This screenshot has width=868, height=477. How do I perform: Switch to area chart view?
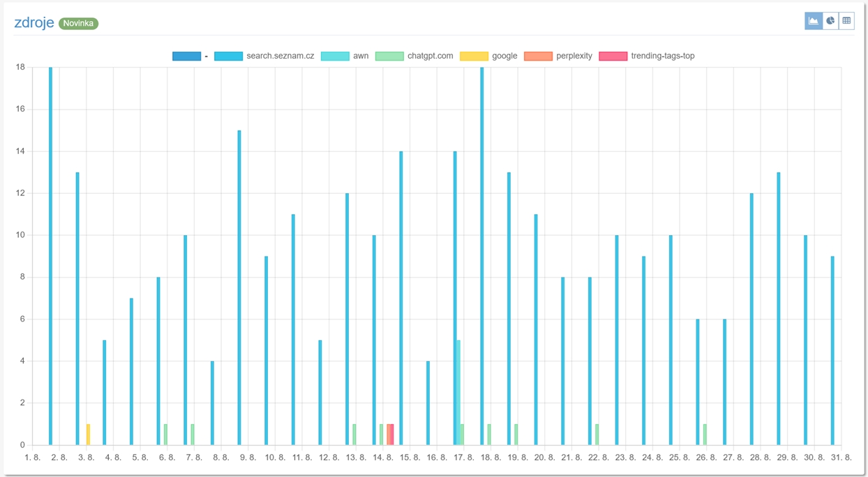(813, 21)
